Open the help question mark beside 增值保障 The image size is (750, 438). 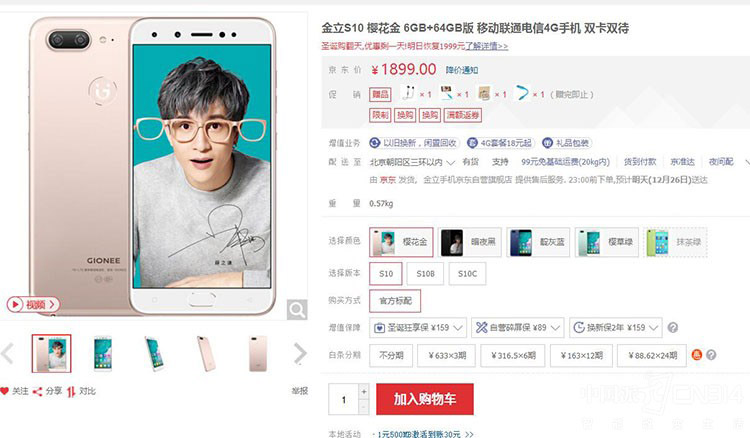pyautogui.click(x=673, y=328)
